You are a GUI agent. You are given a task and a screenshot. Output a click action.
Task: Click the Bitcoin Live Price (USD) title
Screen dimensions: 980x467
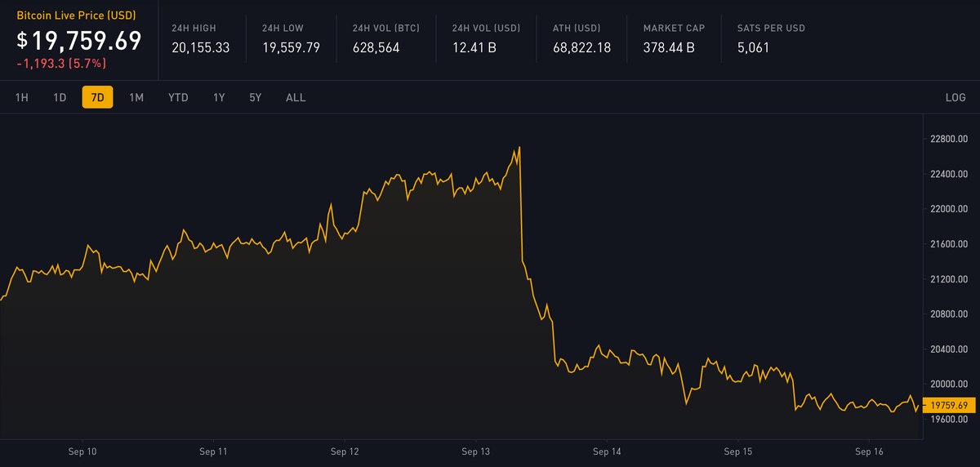click(x=76, y=16)
